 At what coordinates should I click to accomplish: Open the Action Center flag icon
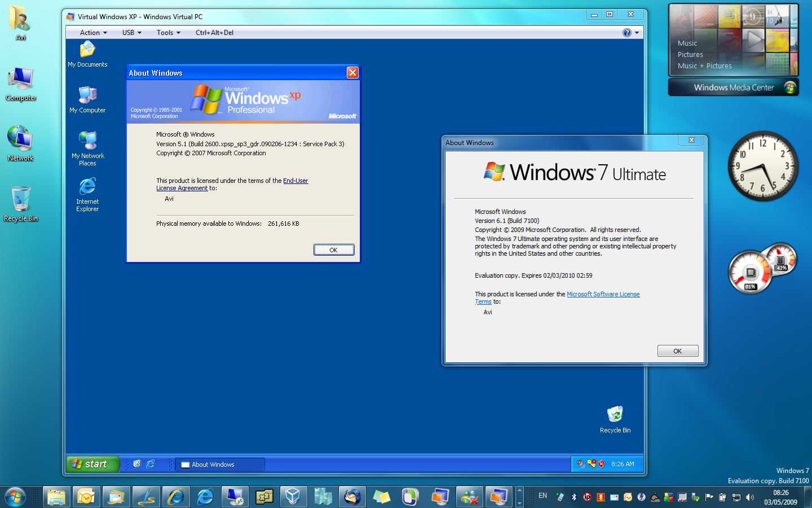coord(709,497)
